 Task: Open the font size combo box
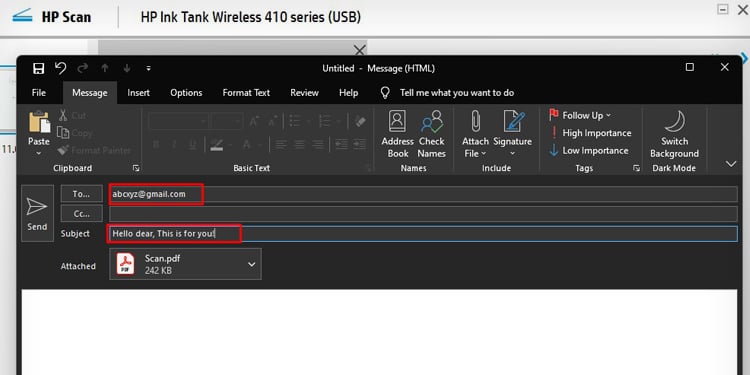pyautogui.click(x=227, y=121)
